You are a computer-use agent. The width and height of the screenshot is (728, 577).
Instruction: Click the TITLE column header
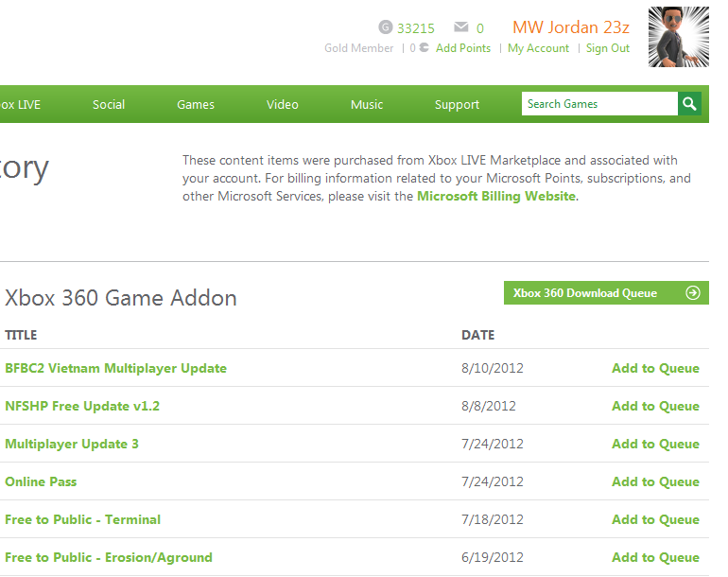21,335
